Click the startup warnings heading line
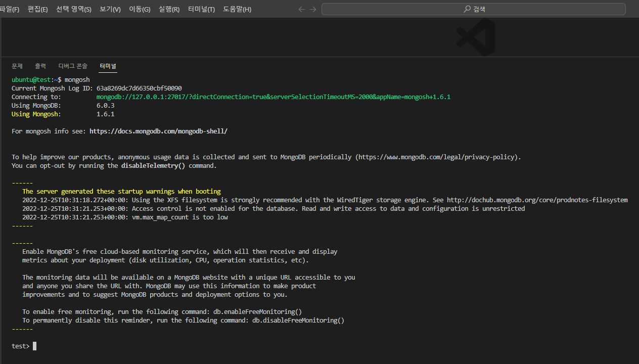The width and height of the screenshot is (639, 364). pyautogui.click(x=121, y=191)
